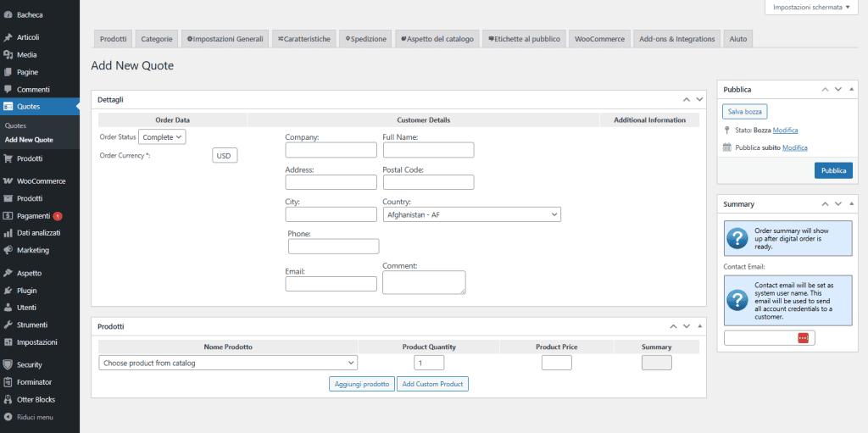
Task: Click the Dati analizzati chart icon
Action: click(8, 233)
